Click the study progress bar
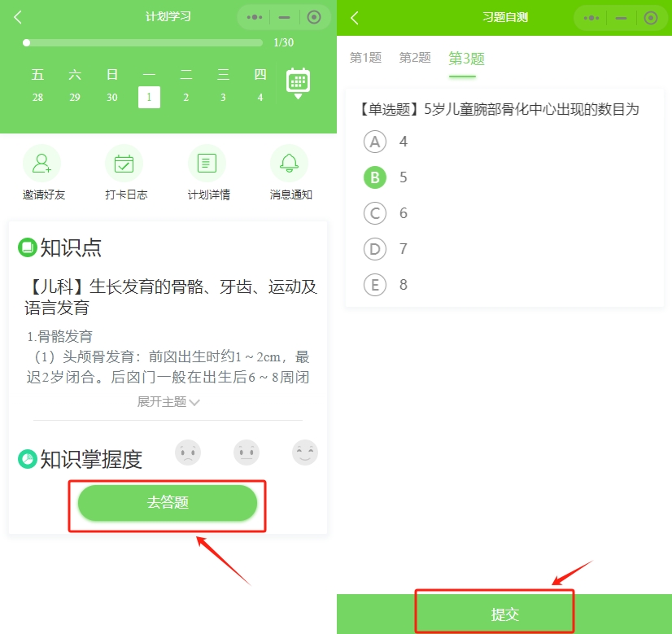 tap(142, 43)
